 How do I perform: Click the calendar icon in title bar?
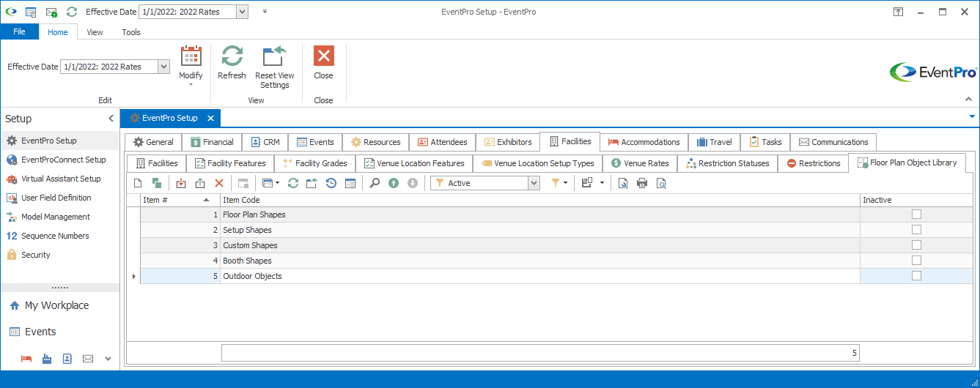coord(31,12)
